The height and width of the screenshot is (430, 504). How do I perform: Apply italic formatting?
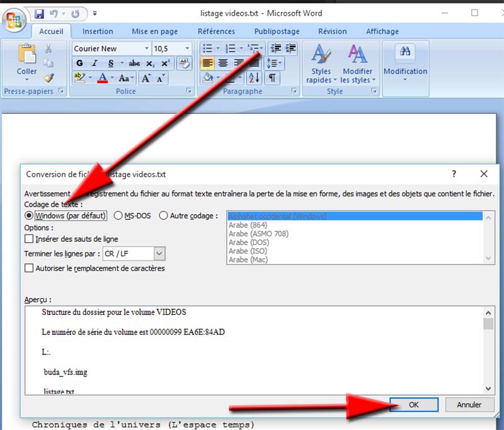pos(95,63)
